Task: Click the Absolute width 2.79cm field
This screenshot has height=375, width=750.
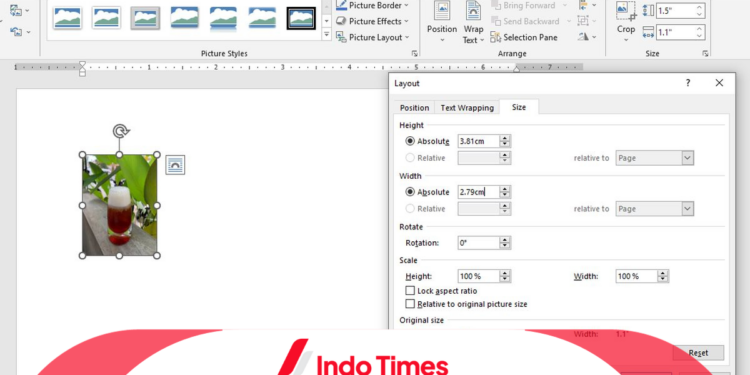Action: coord(479,192)
